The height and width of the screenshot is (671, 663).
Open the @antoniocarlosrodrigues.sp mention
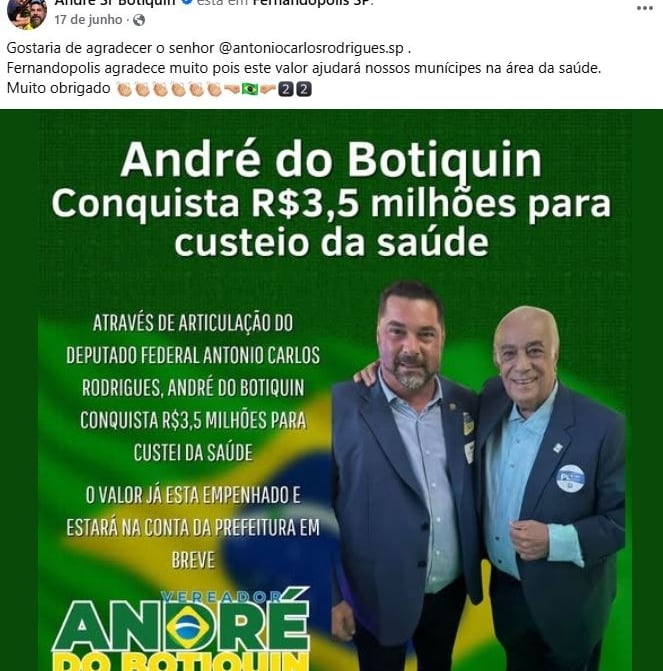311,48
